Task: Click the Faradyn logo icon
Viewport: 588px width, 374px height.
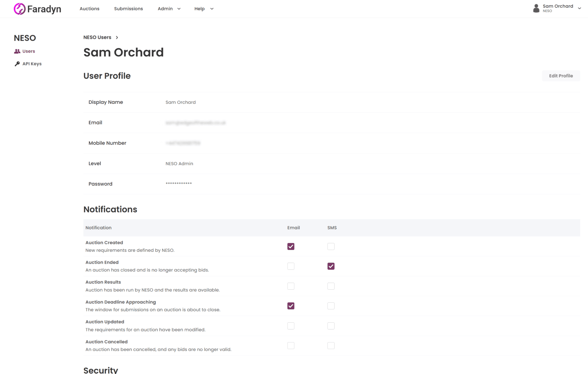Action: (20, 9)
